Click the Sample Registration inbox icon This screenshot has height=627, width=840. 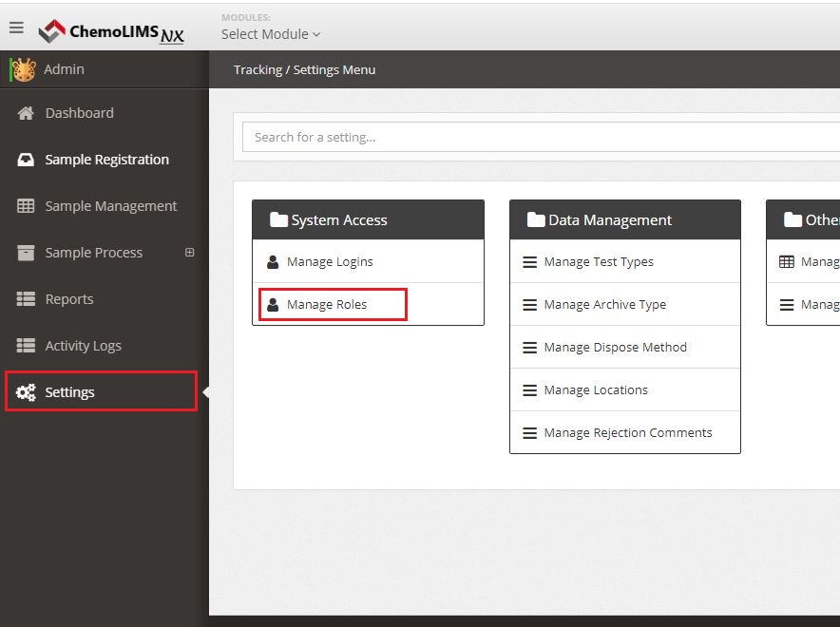pos(26,160)
